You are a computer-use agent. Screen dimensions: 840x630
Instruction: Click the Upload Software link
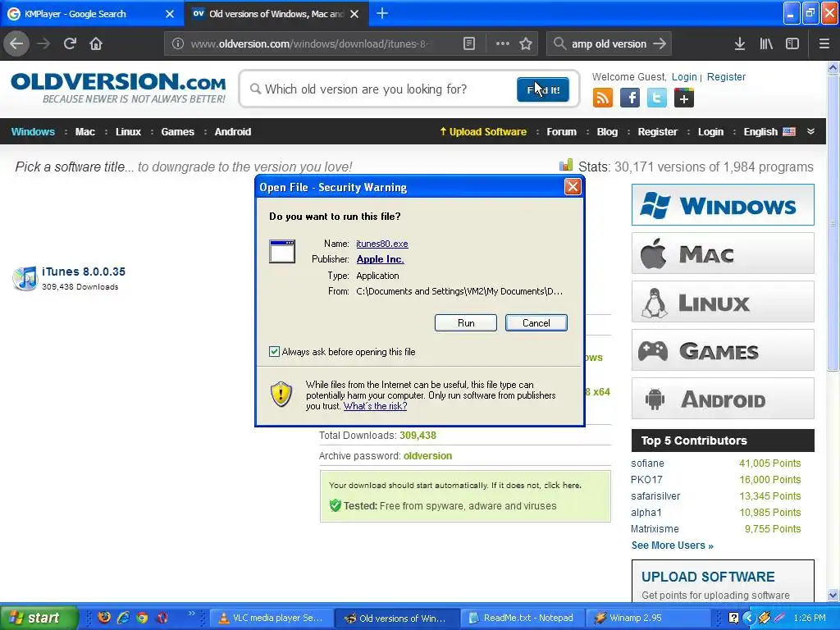(x=483, y=132)
